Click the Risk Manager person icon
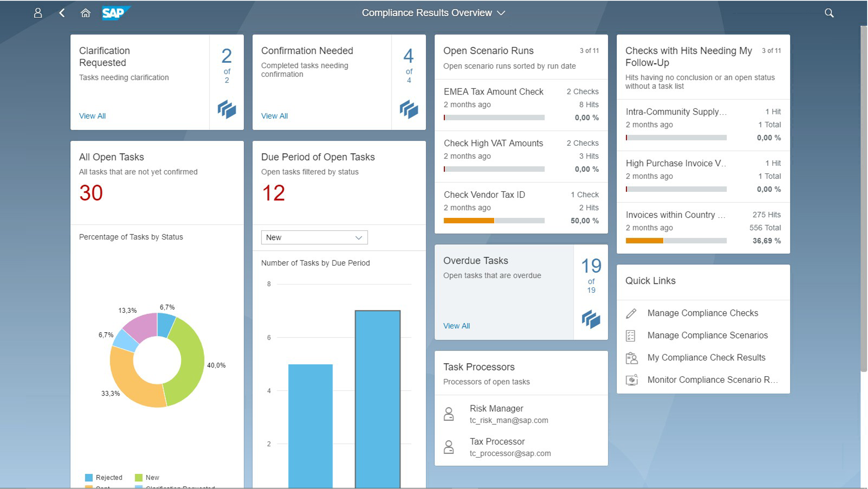The height and width of the screenshot is (489, 868). click(449, 414)
